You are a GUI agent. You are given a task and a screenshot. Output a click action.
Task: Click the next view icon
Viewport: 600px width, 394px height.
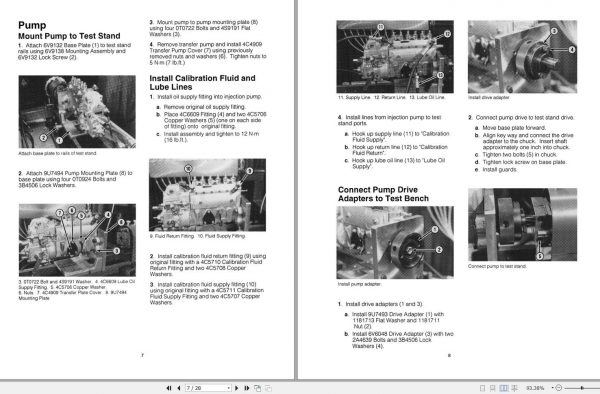[x=268, y=388]
